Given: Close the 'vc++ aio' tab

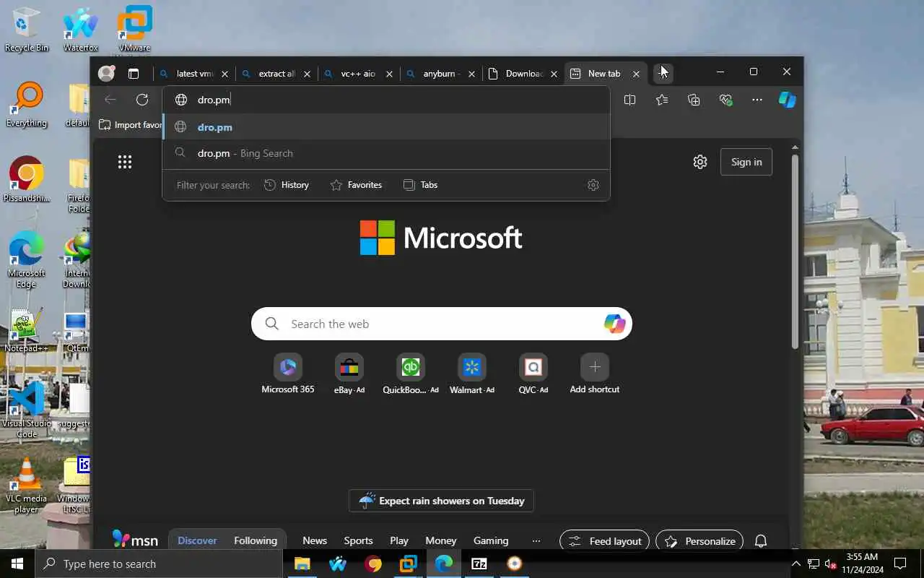Looking at the screenshot, I should 390,74.
